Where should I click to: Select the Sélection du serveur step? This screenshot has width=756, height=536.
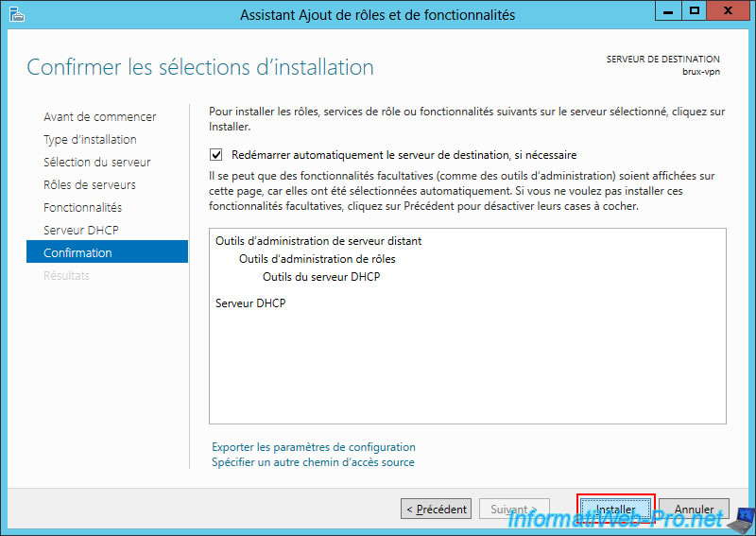pyautogui.click(x=97, y=163)
